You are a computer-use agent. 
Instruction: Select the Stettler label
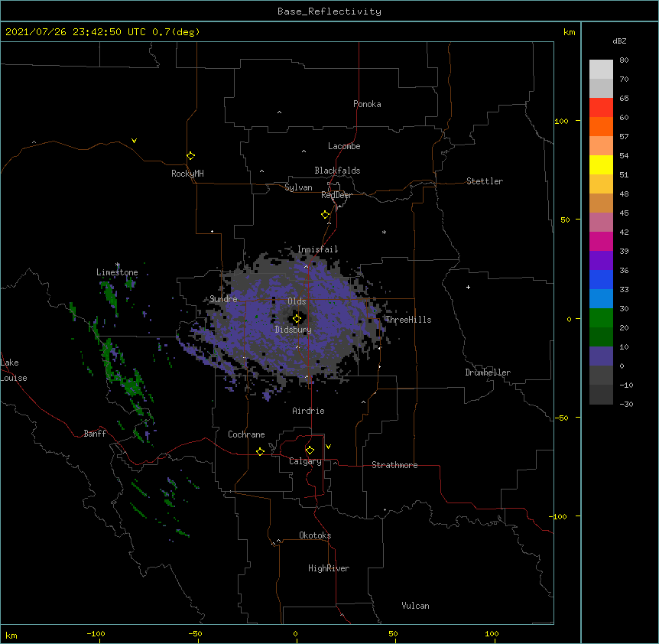pyautogui.click(x=485, y=181)
